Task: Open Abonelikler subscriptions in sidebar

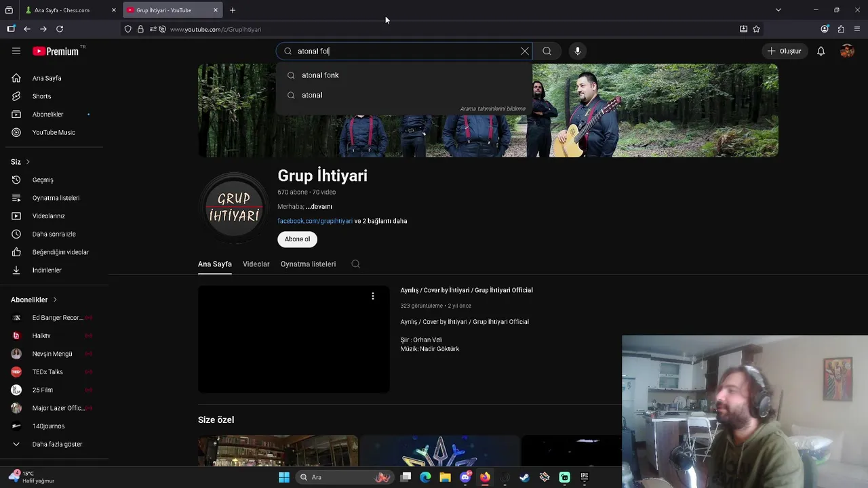Action: (x=54, y=114)
